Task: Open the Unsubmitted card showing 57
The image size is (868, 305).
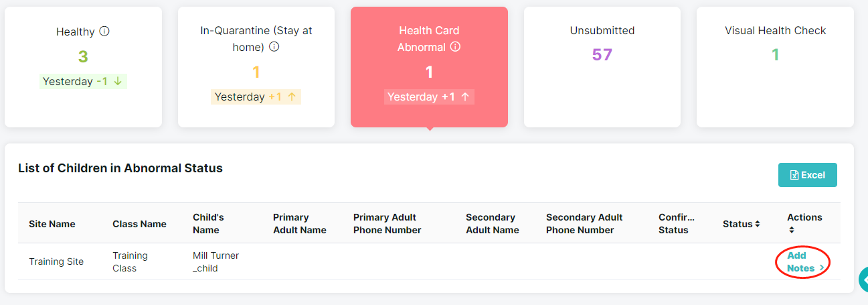Action: click(602, 67)
